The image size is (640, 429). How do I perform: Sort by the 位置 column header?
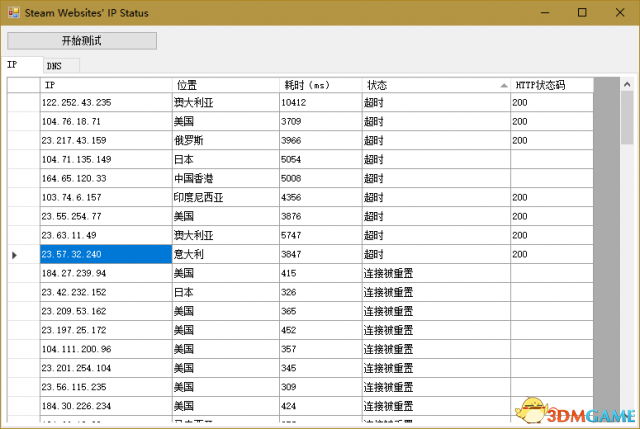[x=226, y=85]
